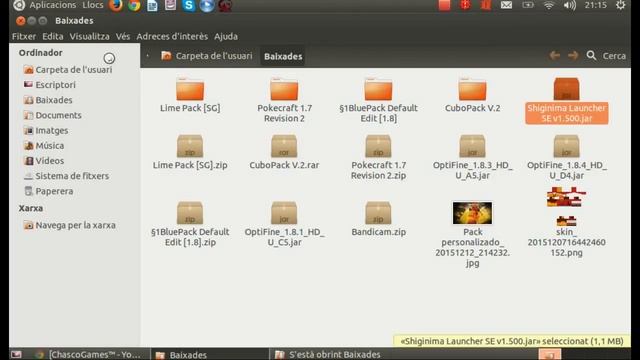Open the battery indicator
The height and width of the screenshot is (360, 640).
[x=528, y=5]
